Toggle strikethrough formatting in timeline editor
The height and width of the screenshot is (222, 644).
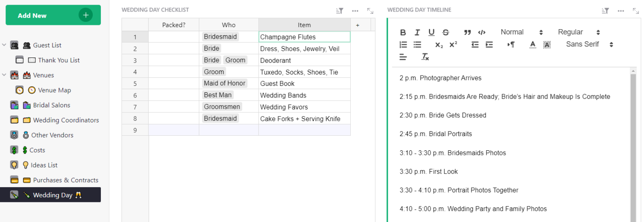[446, 32]
